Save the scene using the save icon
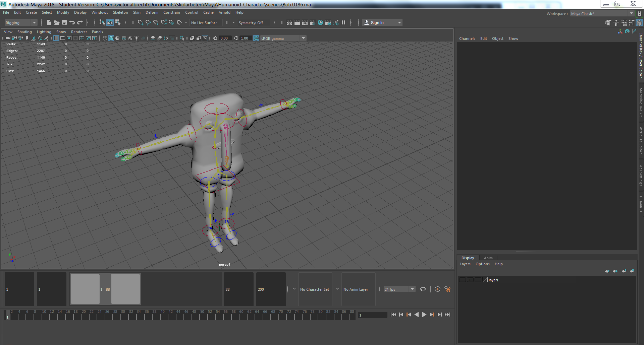The height and width of the screenshot is (345, 644). pos(64,22)
